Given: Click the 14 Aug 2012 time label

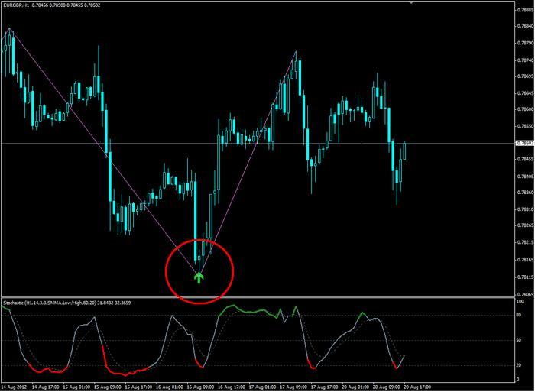Looking at the screenshot, I should coord(14,387).
